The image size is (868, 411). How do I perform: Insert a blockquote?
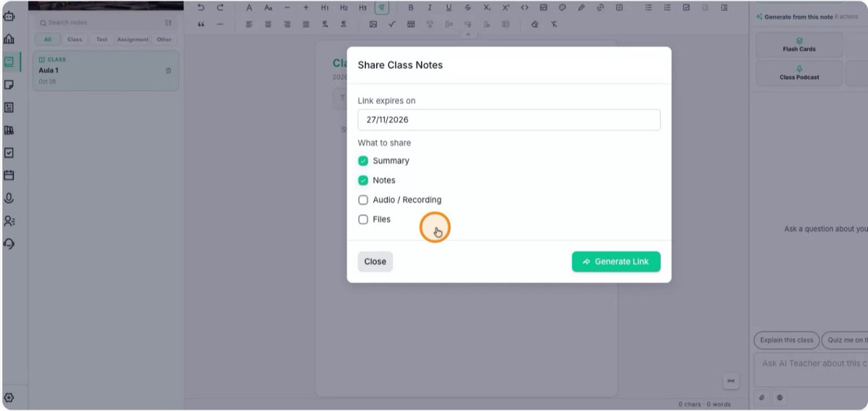(201, 24)
